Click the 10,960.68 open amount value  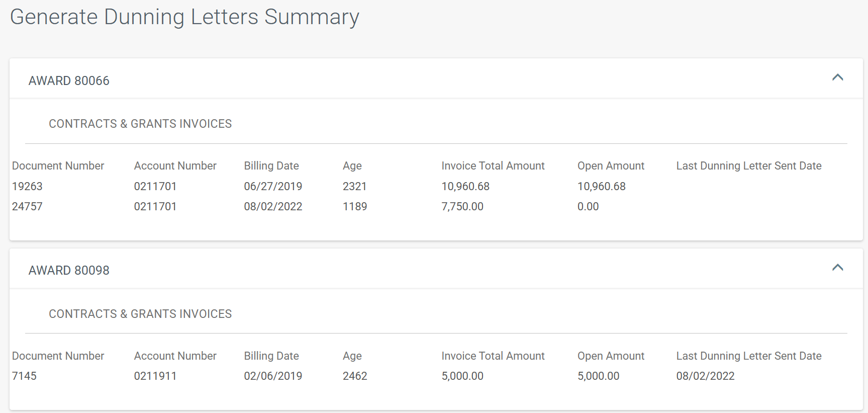point(601,187)
